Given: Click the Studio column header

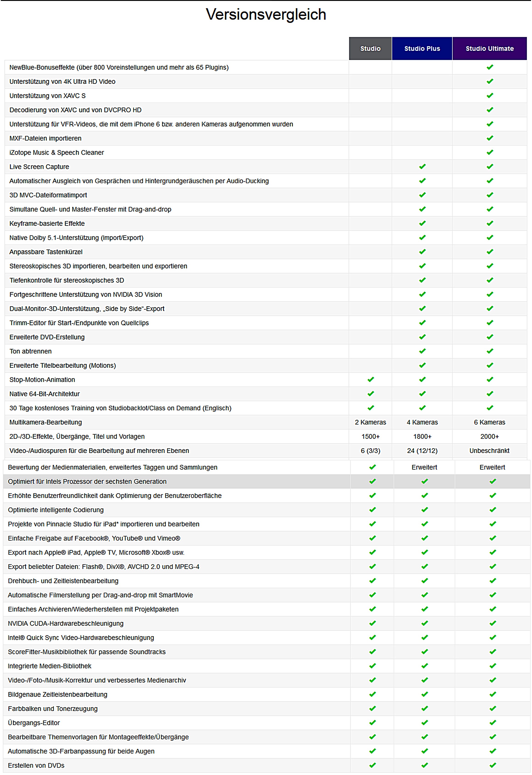Looking at the screenshot, I should point(370,48).
